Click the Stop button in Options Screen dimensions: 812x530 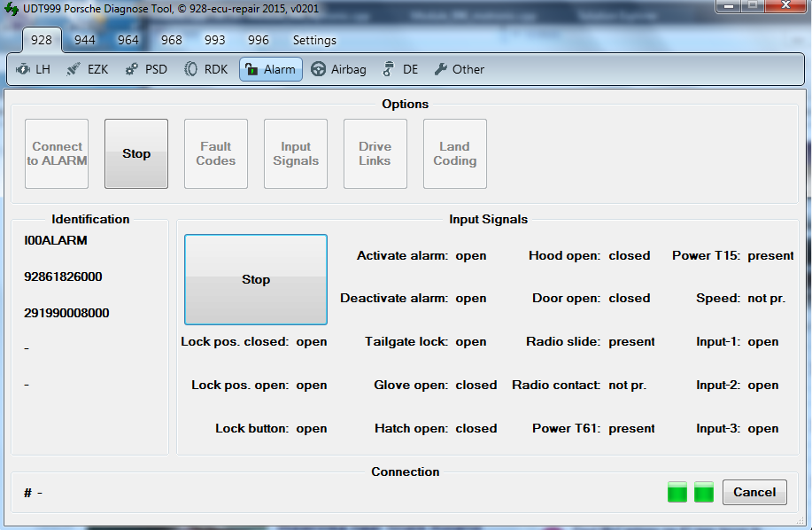136,153
